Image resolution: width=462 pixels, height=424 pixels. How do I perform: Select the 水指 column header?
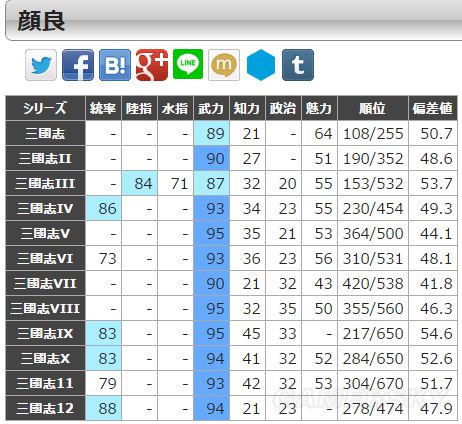175,108
